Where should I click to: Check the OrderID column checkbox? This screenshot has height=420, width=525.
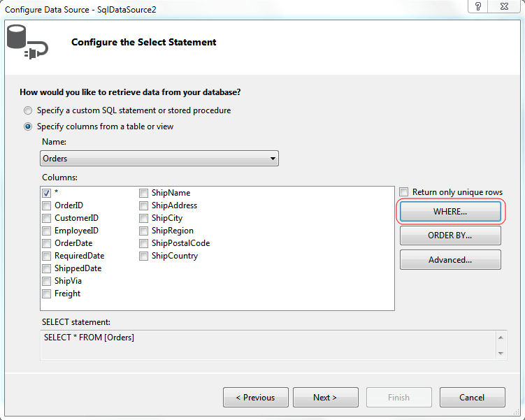pyautogui.click(x=46, y=205)
